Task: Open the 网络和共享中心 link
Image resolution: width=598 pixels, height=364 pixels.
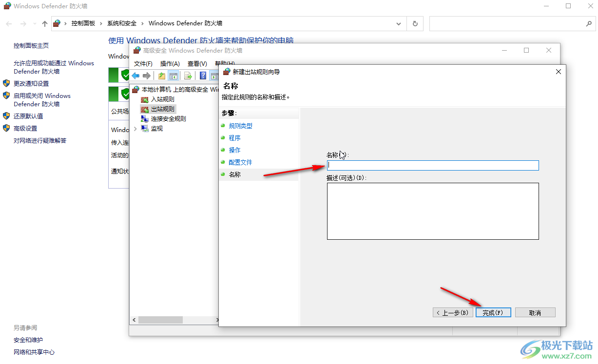Action: pyautogui.click(x=34, y=352)
